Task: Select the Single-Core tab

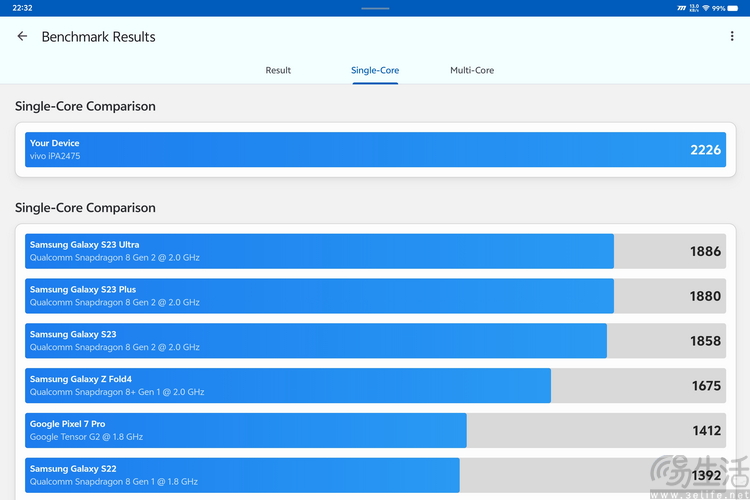Action: coord(375,70)
